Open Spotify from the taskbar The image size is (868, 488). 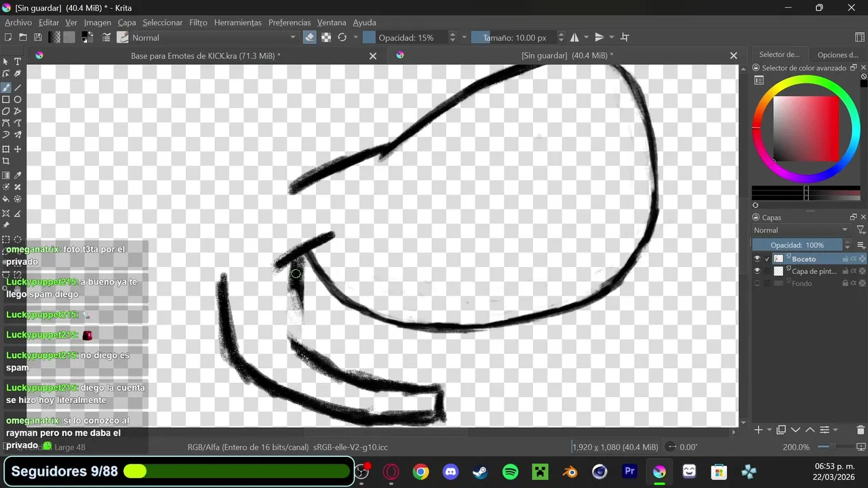[511, 472]
